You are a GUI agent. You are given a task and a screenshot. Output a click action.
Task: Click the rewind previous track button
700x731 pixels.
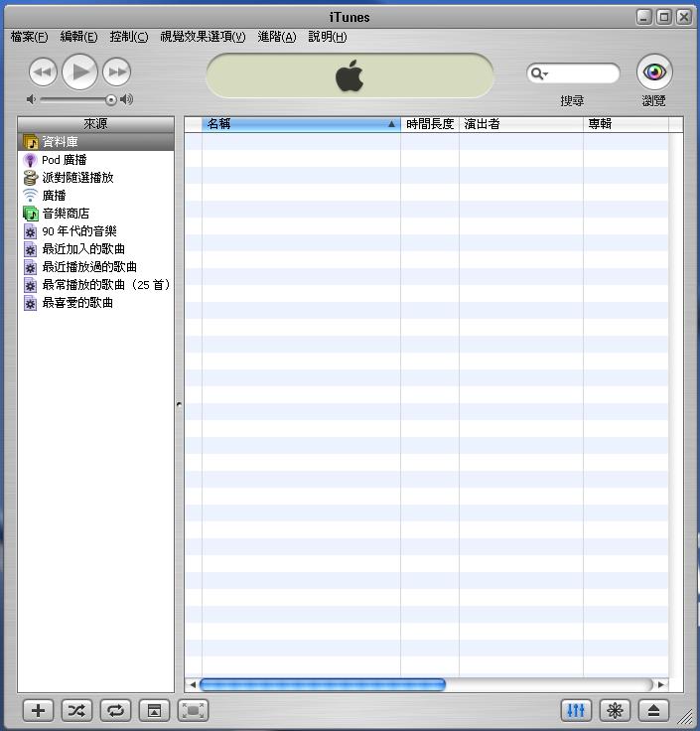pyautogui.click(x=43, y=72)
